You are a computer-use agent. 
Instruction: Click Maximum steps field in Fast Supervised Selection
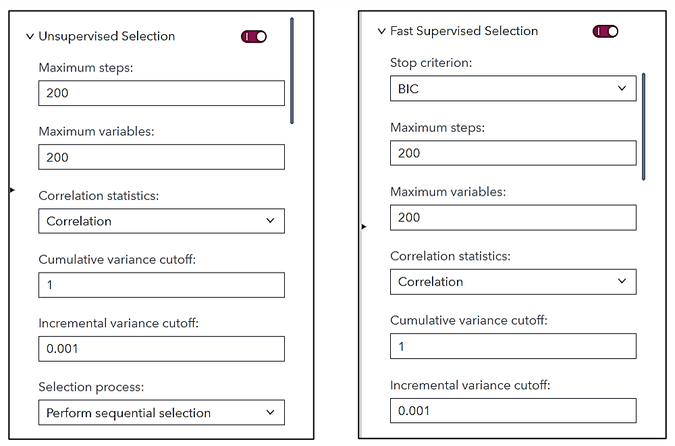(x=512, y=153)
